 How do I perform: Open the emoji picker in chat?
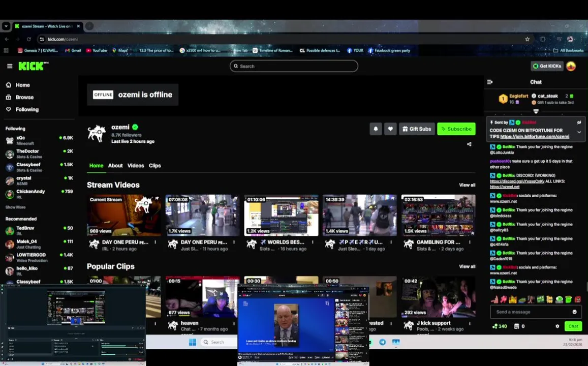(574, 312)
